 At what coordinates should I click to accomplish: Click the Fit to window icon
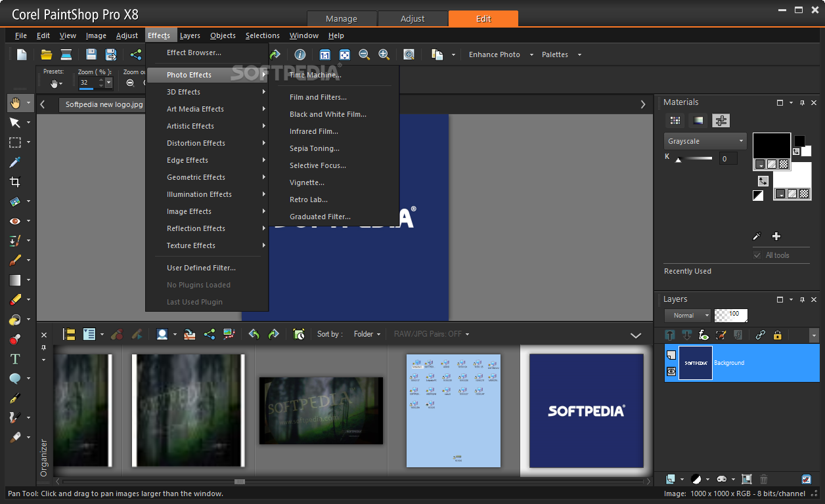pyautogui.click(x=344, y=54)
